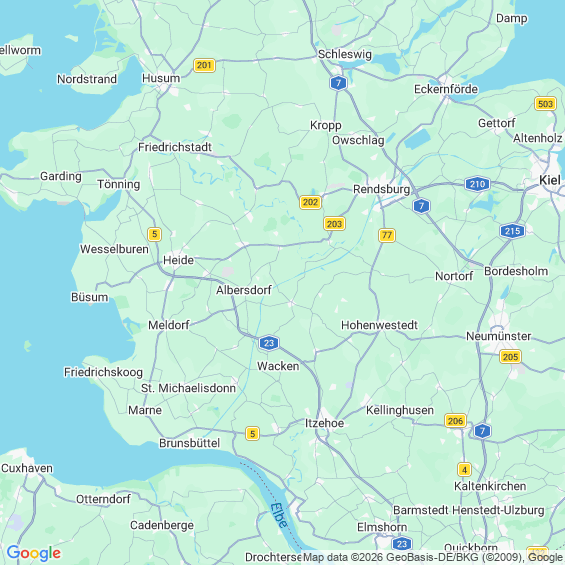The width and height of the screenshot is (565, 565).
Task: Click the 202 road marker west of Rendsburg
Action: [x=310, y=202]
